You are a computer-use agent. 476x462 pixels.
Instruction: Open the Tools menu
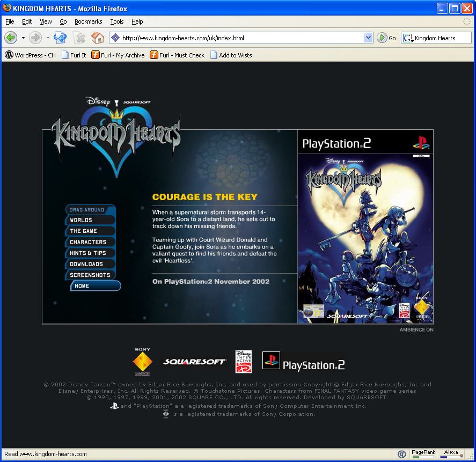coord(117,21)
